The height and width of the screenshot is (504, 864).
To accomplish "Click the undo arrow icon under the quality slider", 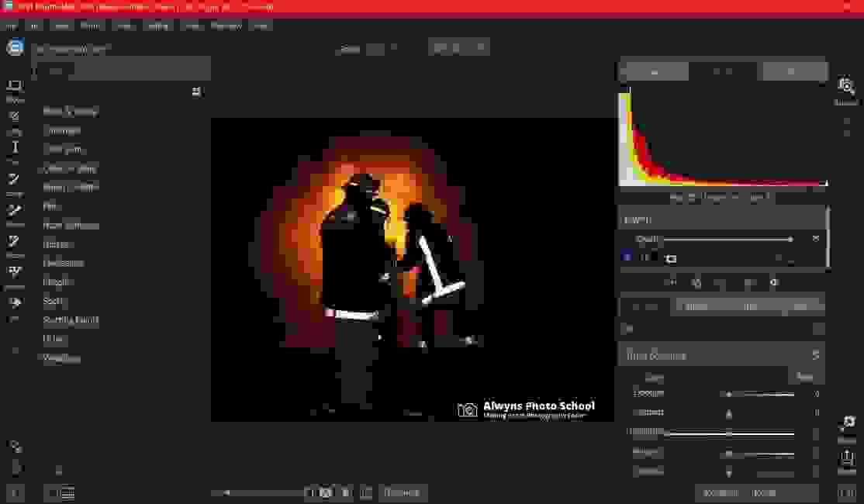I will click(x=671, y=283).
